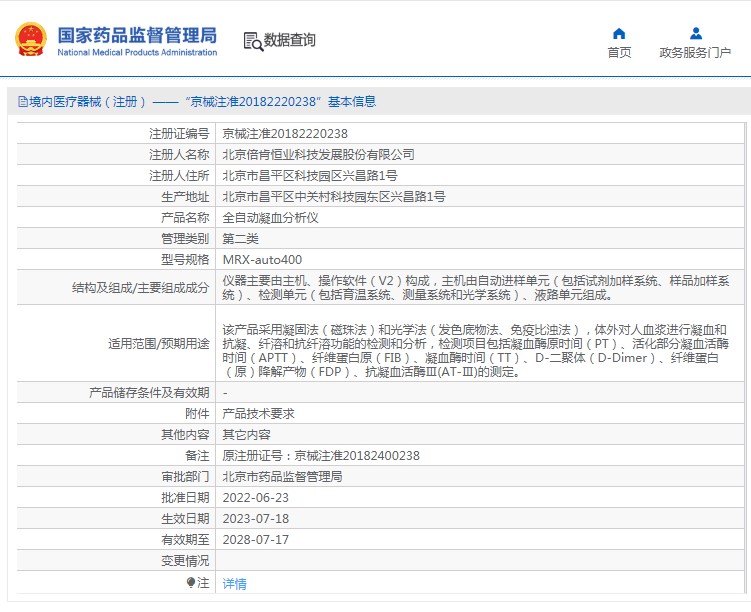This screenshot has height=612, width=751.
Task: Click the 其他内容 row label
Action: click(185, 435)
